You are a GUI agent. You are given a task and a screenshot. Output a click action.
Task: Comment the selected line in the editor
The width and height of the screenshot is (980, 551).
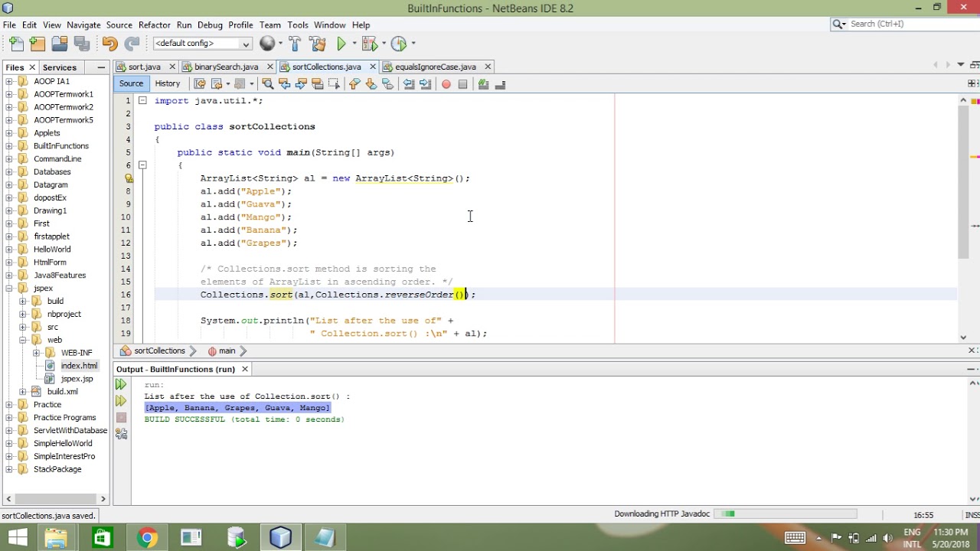(x=483, y=84)
